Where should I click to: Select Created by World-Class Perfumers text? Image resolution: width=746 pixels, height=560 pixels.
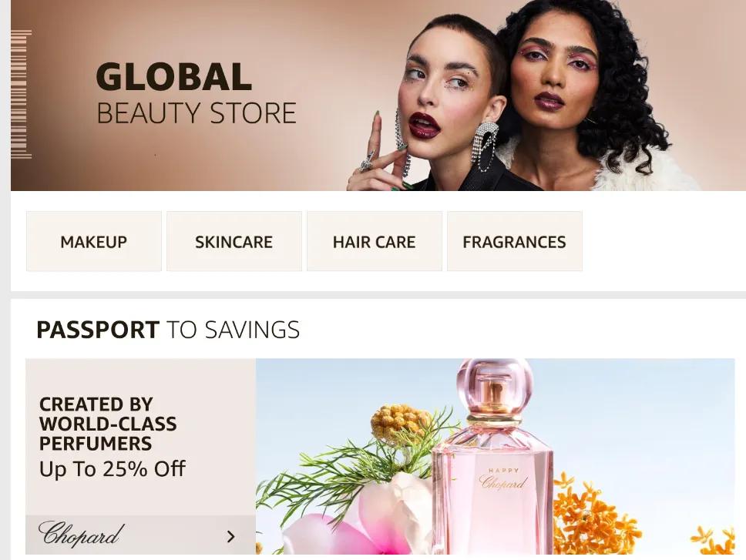(108, 424)
